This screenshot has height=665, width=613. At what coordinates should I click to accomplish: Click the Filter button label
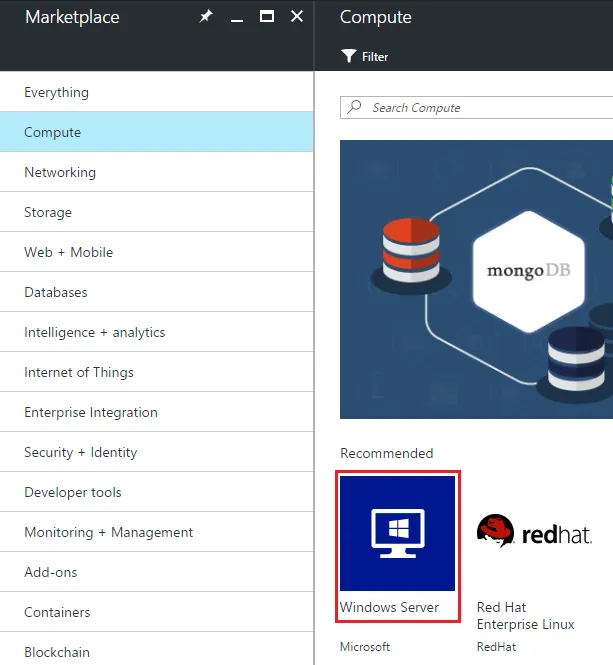click(x=375, y=57)
